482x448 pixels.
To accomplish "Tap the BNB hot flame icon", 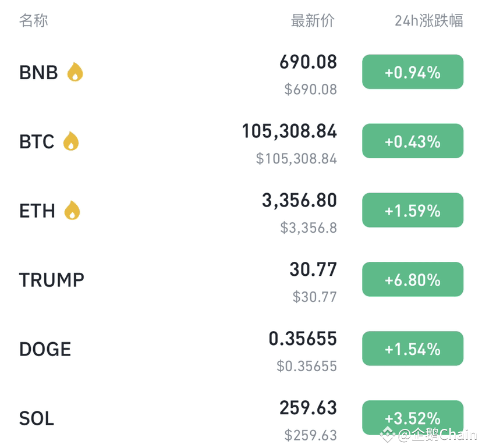I will click(x=75, y=72).
